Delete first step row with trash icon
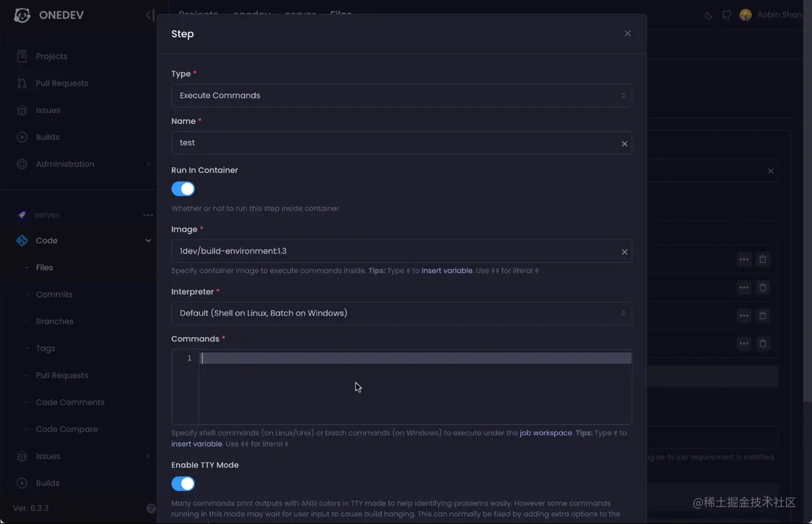812x524 pixels. coord(762,259)
